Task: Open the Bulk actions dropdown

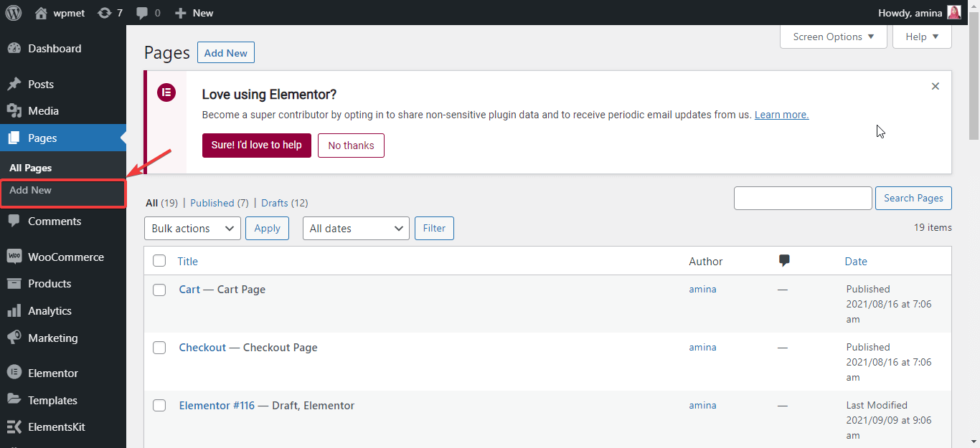Action: tap(192, 229)
